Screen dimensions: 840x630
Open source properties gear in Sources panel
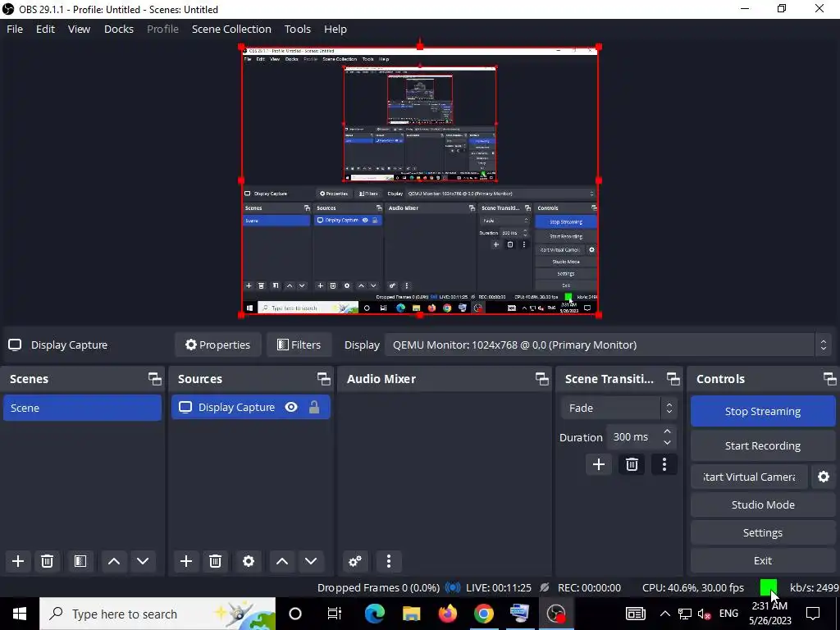249,561
